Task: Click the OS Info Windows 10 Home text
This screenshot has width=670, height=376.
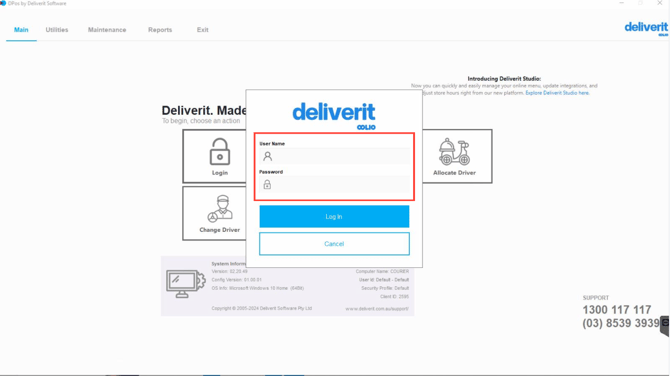Action: (258, 288)
